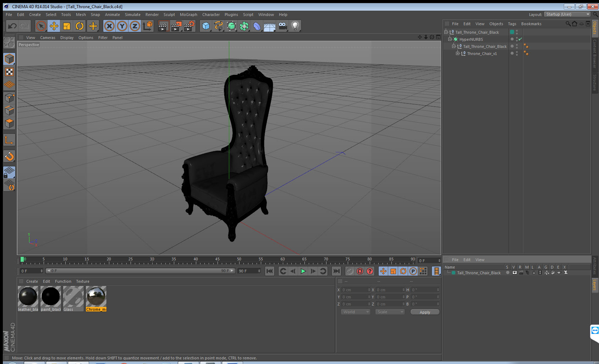
Task: Switch to Points mode
Action: click(9, 98)
